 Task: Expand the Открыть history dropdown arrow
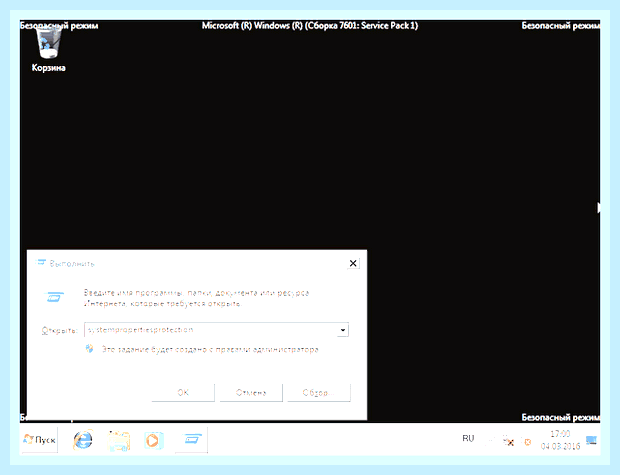[343, 330]
